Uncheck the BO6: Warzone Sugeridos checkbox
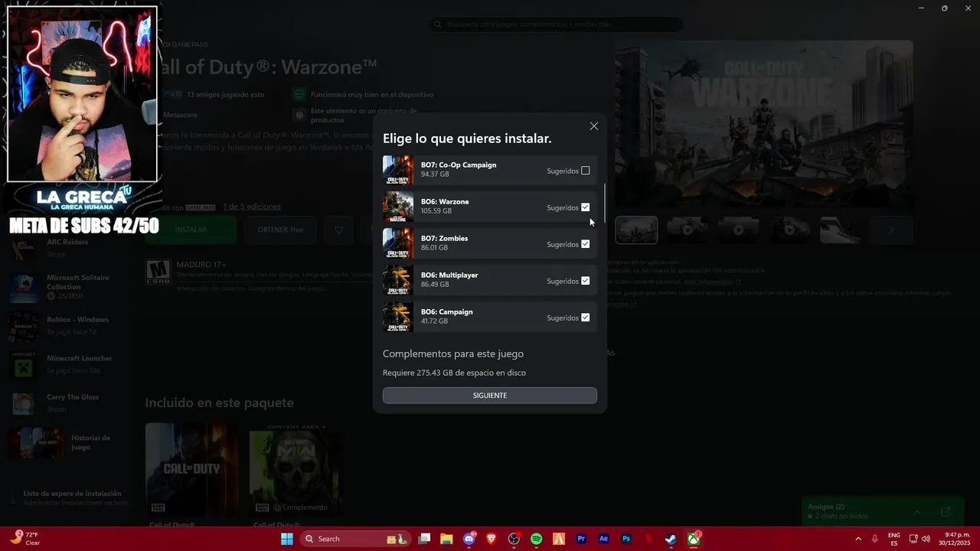 point(586,207)
